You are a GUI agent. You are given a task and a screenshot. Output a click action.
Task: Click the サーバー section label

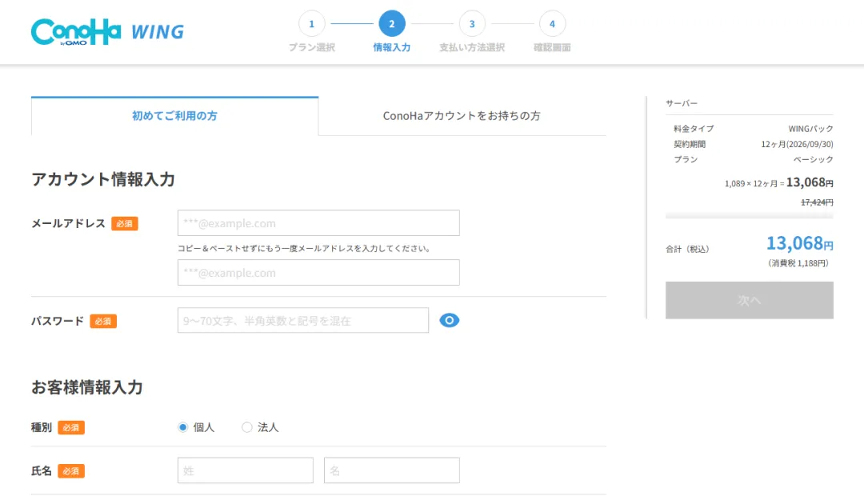(x=682, y=103)
